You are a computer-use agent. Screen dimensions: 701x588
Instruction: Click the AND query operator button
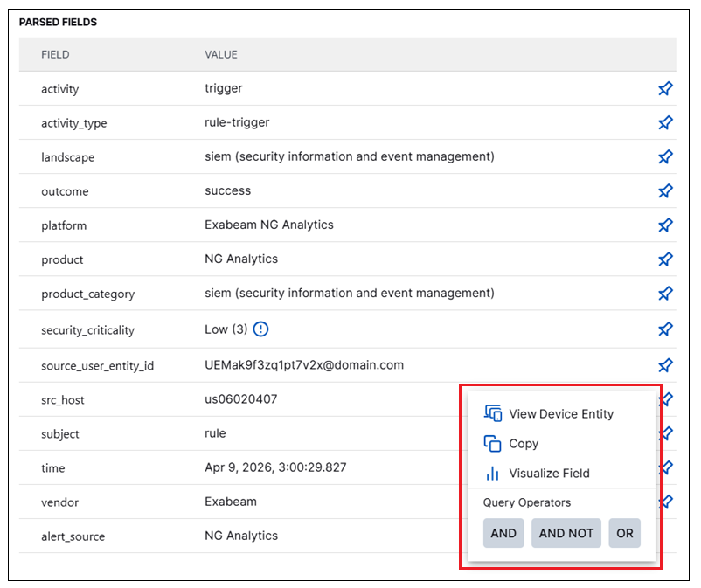point(503,533)
